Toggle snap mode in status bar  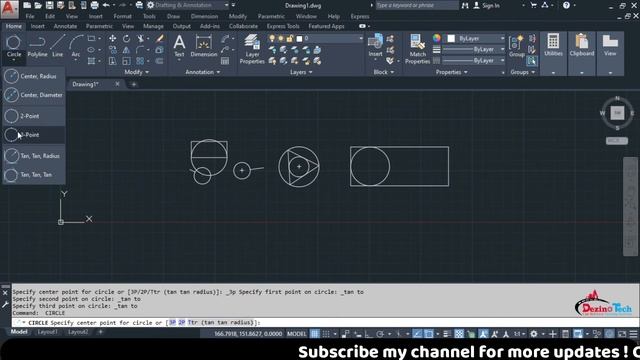[326, 334]
